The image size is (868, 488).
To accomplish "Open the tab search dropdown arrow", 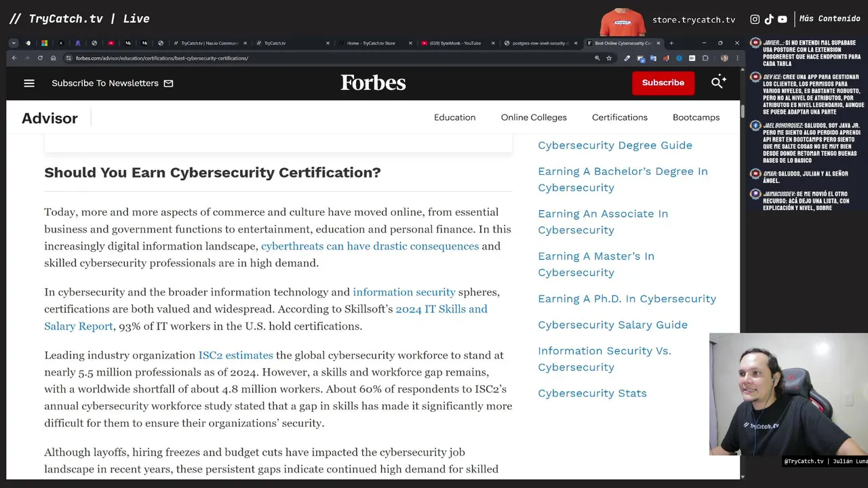I will pos(14,43).
